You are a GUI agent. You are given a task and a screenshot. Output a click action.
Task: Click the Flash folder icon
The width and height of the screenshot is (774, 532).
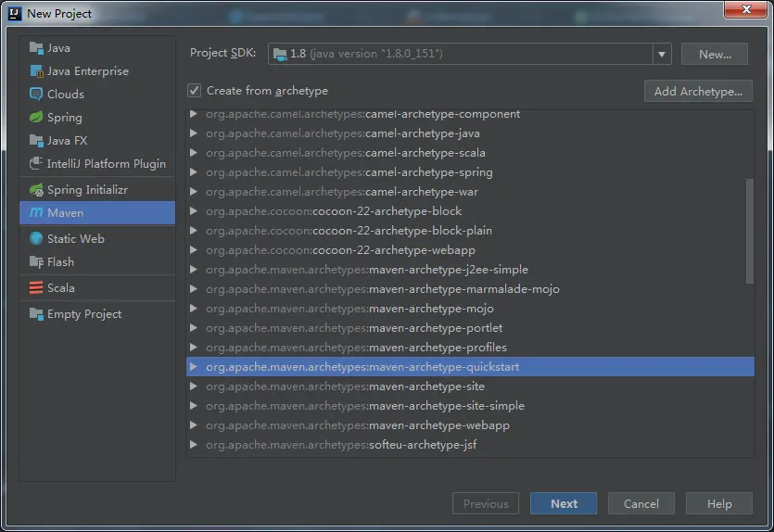click(36, 262)
